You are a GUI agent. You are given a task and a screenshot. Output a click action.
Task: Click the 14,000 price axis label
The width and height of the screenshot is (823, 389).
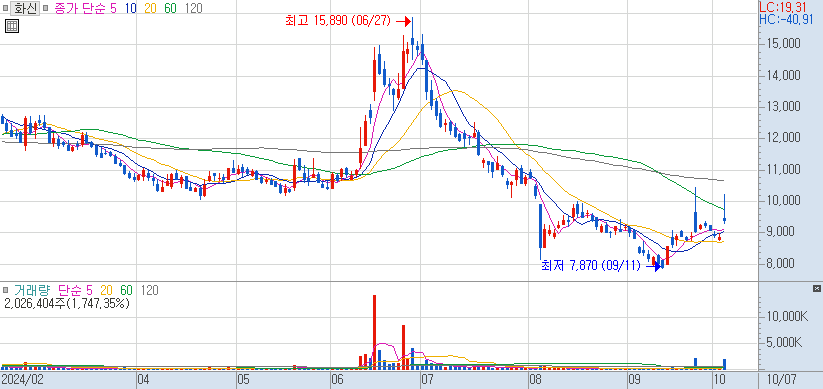[x=783, y=76]
